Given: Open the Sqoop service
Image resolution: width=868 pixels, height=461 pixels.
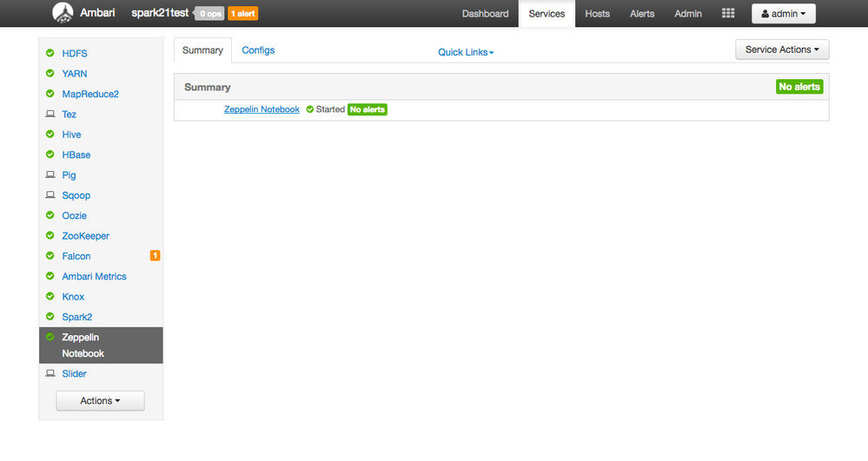Looking at the screenshot, I should 76,195.
